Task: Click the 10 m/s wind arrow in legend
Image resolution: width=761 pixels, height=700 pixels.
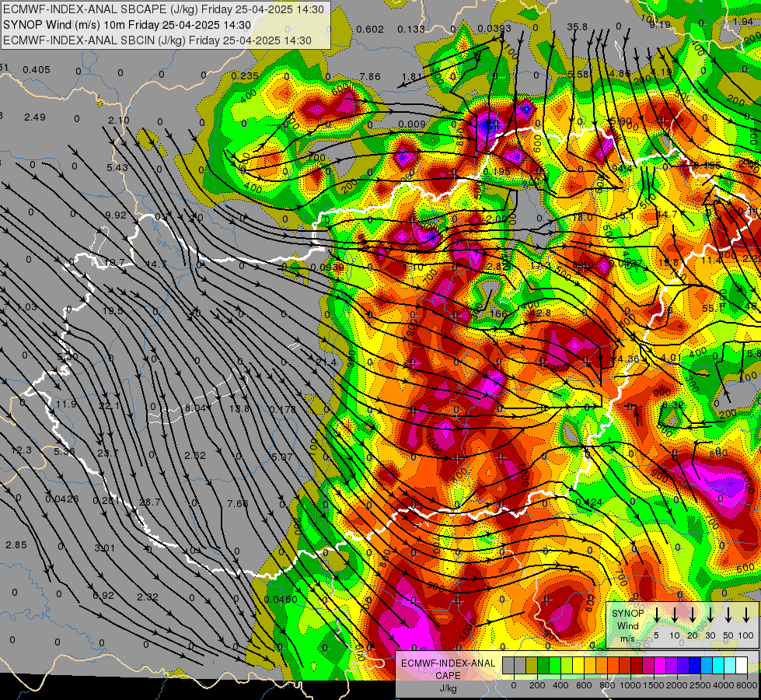Action: coord(675,615)
